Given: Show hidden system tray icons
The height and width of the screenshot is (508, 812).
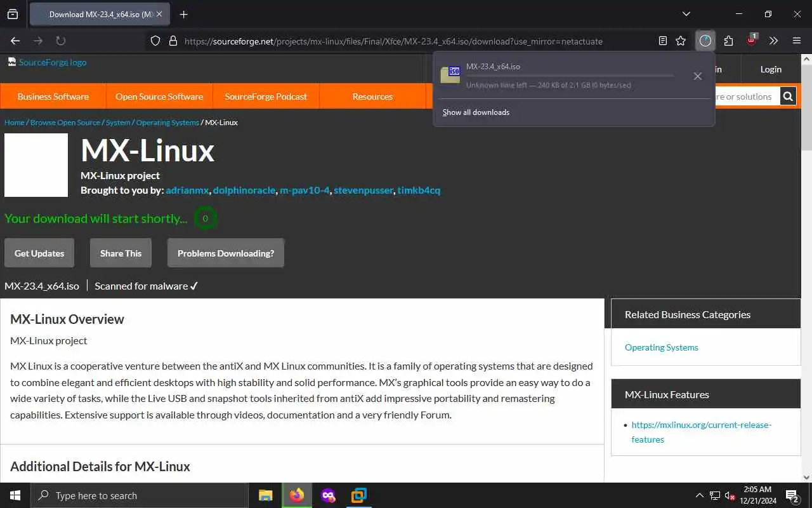Looking at the screenshot, I should (700, 495).
